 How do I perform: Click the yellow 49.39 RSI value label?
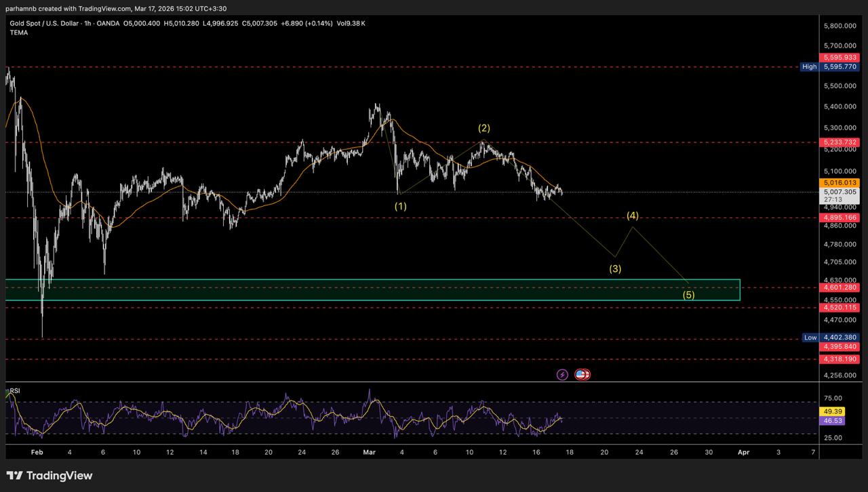(832, 411)
